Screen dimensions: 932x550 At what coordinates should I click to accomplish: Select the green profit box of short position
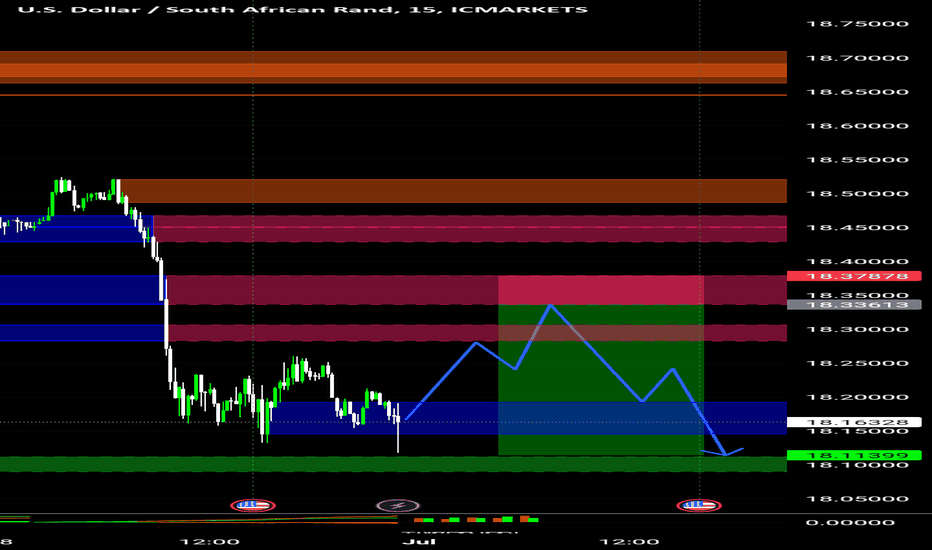[x=601, y=380]
